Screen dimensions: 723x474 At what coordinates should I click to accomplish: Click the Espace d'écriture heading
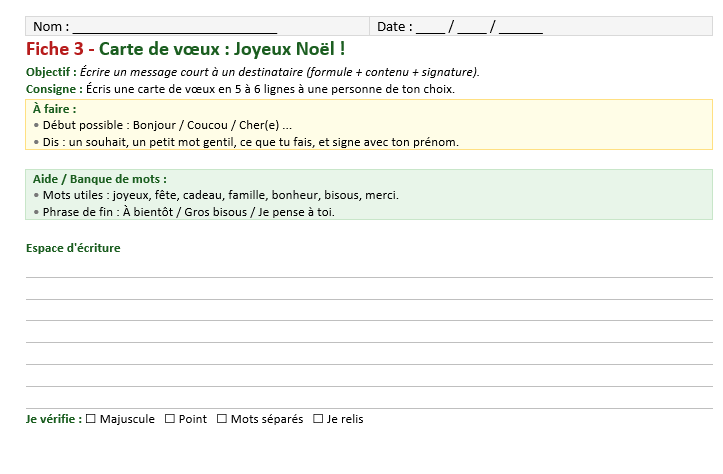(x=73, y=248)
